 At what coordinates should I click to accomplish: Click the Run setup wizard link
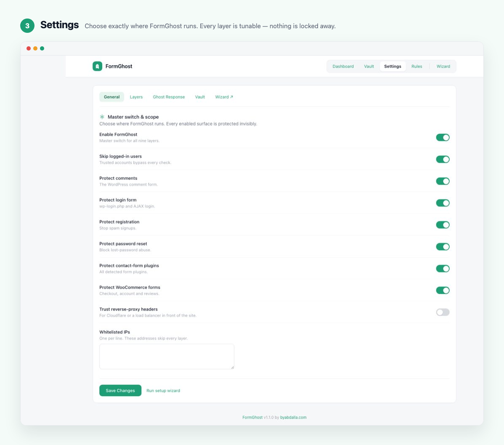coord(163,391)
